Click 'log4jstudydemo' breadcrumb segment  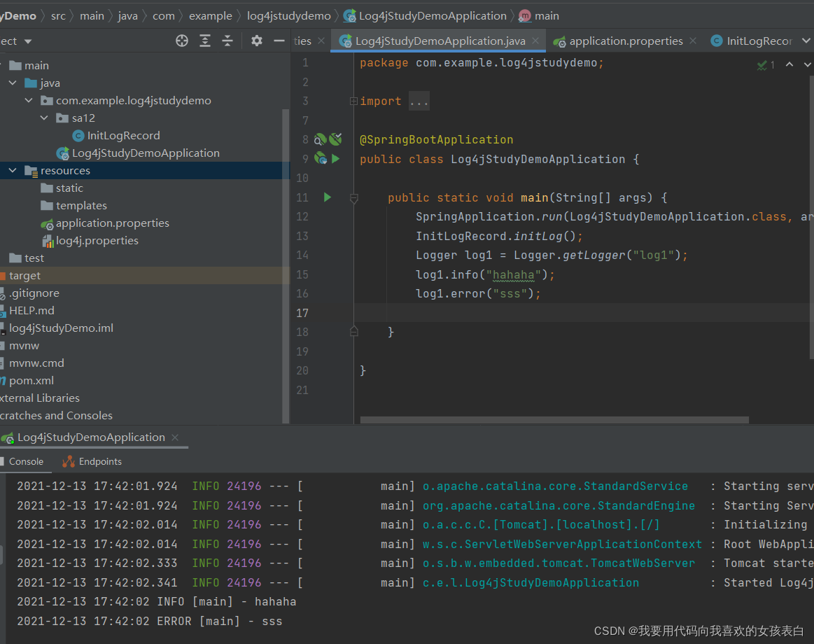(288, 16)
